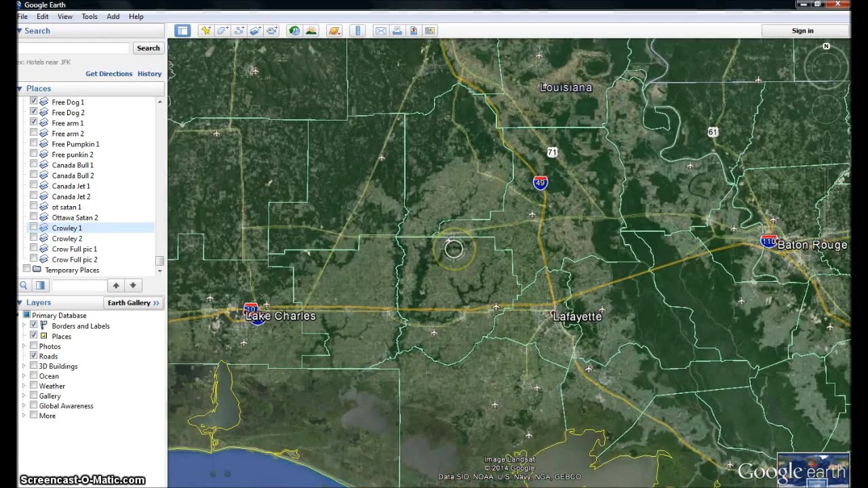Screen dimensions: 868x488
Task: Expand the Borders and Labels tree node
Action: tap(25, 325)
